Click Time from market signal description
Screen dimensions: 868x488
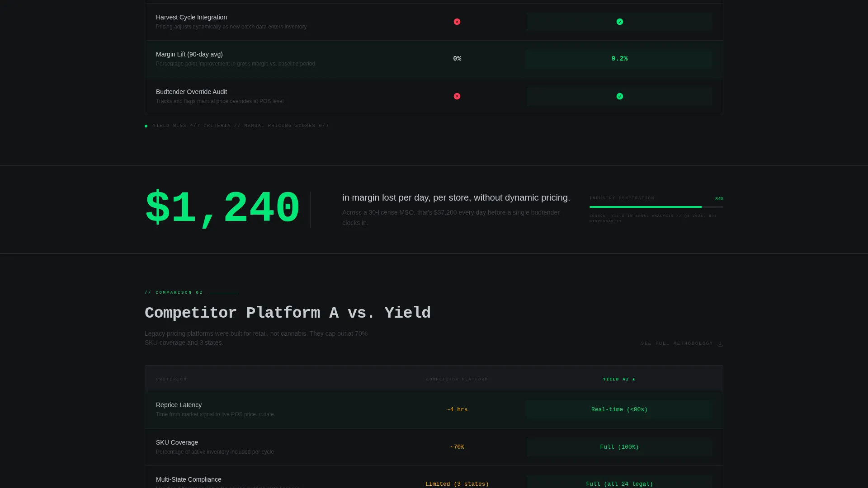[x=215, y=414]
